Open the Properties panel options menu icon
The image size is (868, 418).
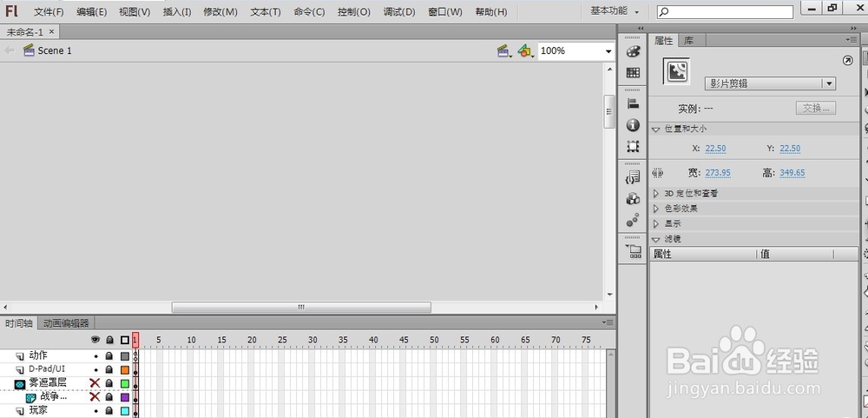pos(852,39)
